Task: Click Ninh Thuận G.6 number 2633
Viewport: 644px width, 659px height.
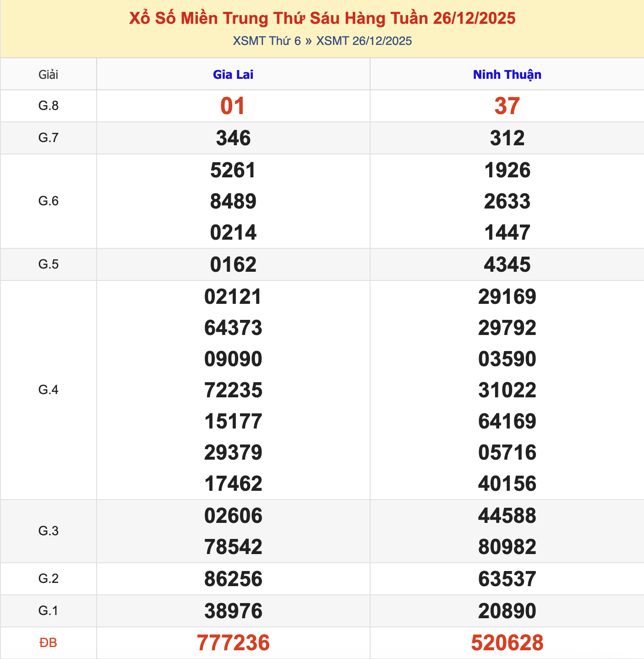Action: click(x=507, y=201)
